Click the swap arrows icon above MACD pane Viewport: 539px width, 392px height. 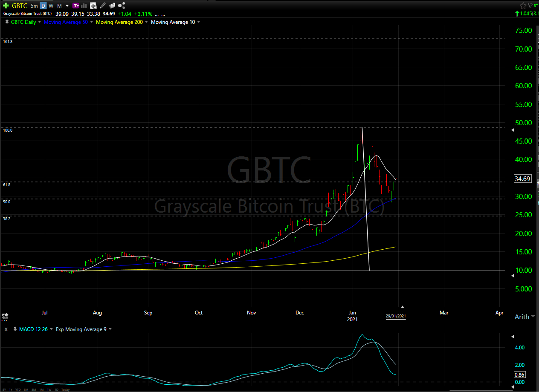click(x=5, y=316)
